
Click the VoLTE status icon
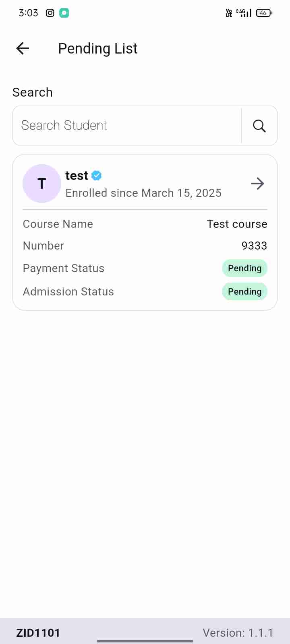pyautogui.click(x=229, y=13)
